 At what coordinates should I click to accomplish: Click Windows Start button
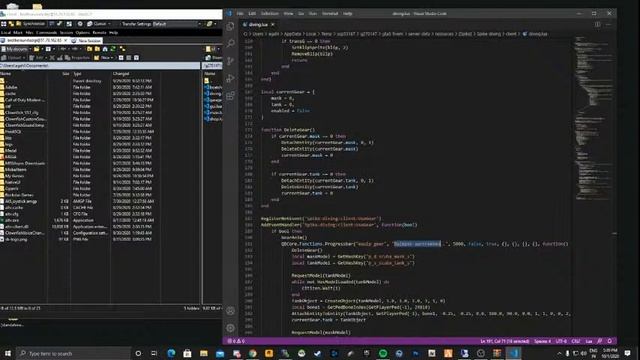click(7, 353)
